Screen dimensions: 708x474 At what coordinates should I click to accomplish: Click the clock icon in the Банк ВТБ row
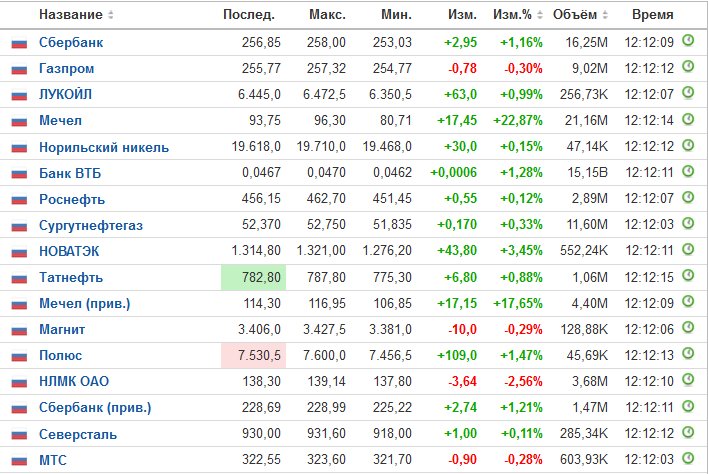tap(688, 171)
